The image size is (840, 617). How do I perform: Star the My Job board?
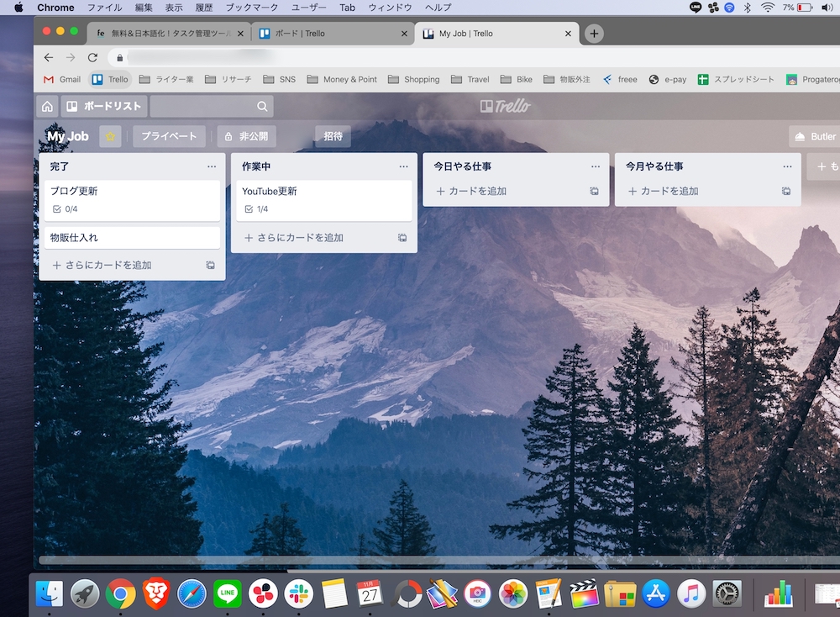point(110,136)
